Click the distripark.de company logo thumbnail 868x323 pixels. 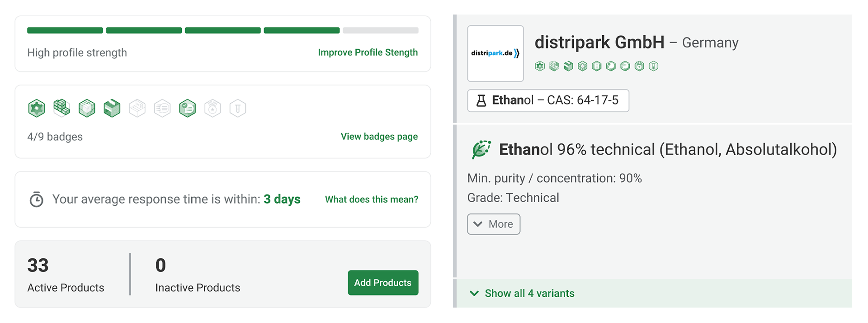pyautogui.click(x=495, y=53)
